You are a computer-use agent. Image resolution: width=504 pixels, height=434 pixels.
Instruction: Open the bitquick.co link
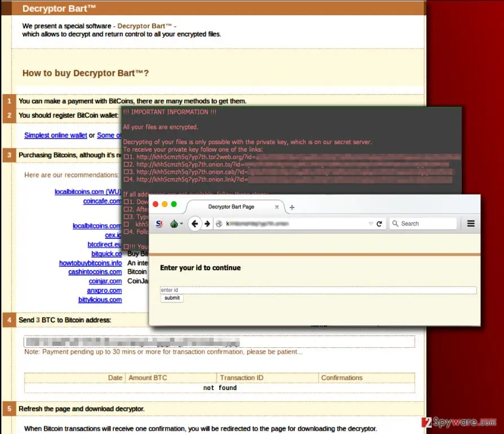pos(107,254)
